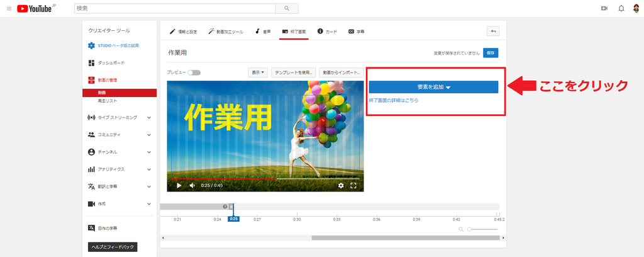Select the 終了画面 tab
This screenshot has width=644, height=257.
point(294,31)
